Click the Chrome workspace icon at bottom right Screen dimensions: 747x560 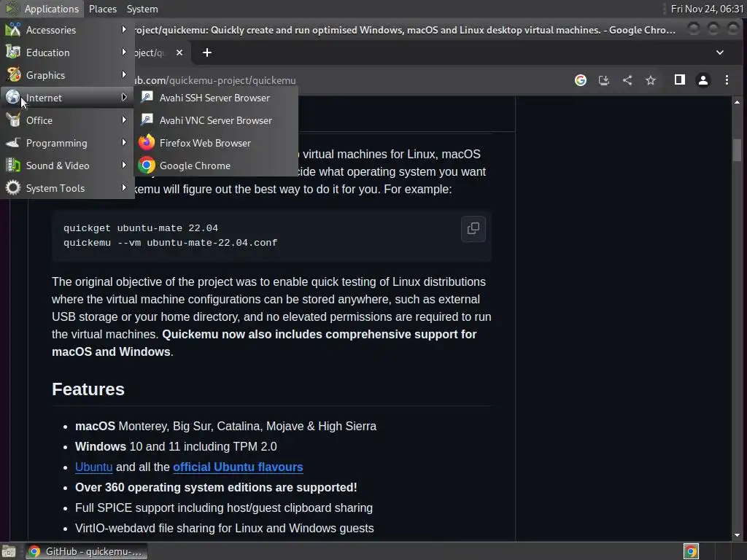(x=691, y=551)
